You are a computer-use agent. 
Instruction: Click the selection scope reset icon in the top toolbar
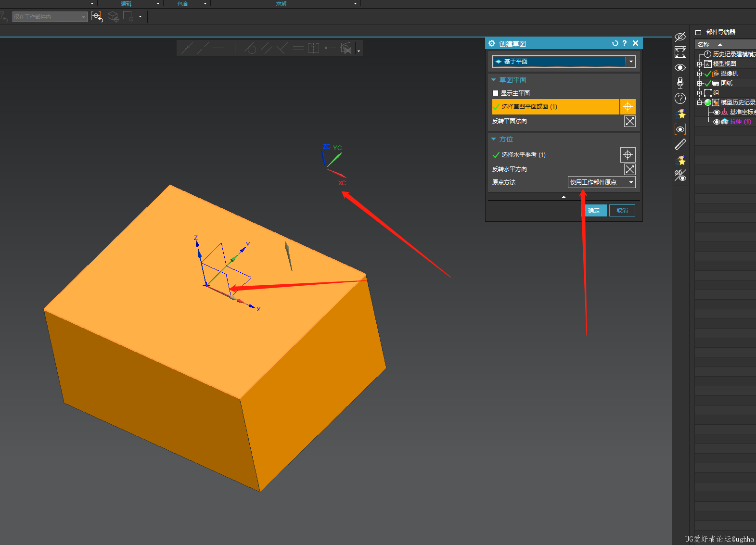(x=97, y=17)
